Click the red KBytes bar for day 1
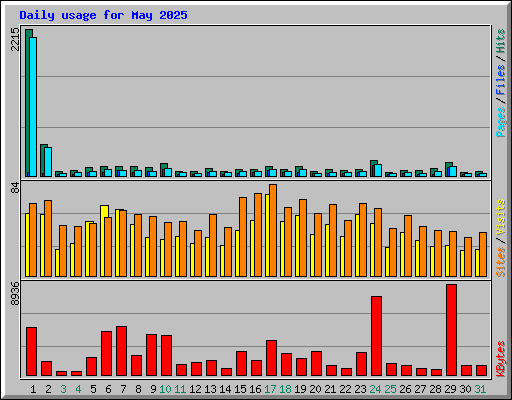The width and height of the screenshot is (512, 400). (x=31, y=351)
